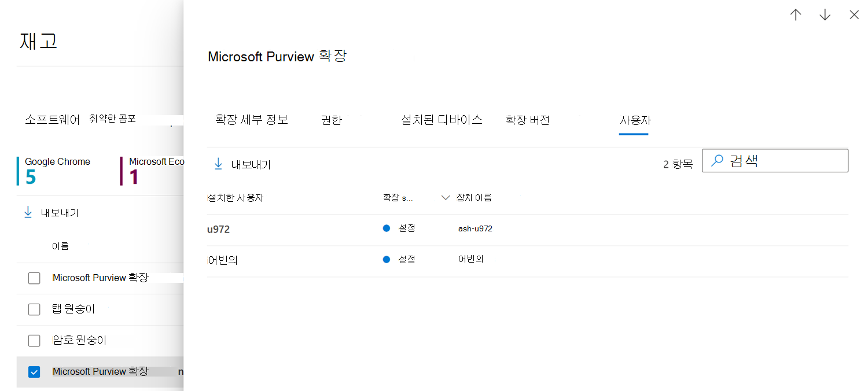Open 탭 원숭이 in the inventory list

click(x=73, y=309)
